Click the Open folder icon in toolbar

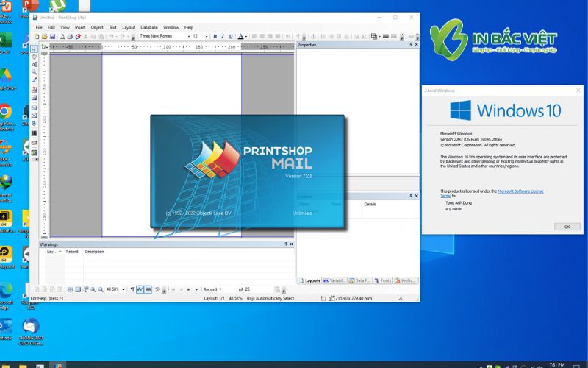44,36
